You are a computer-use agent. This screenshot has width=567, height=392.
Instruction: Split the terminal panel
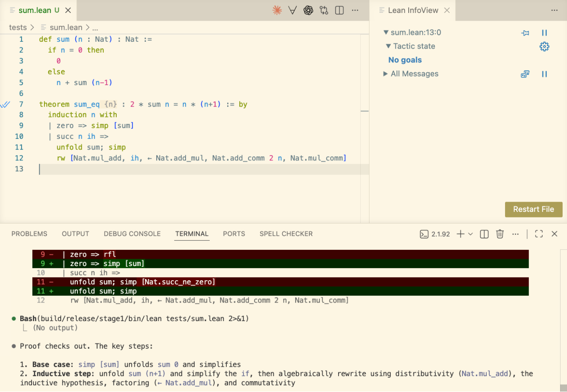(x=484, y=234)
